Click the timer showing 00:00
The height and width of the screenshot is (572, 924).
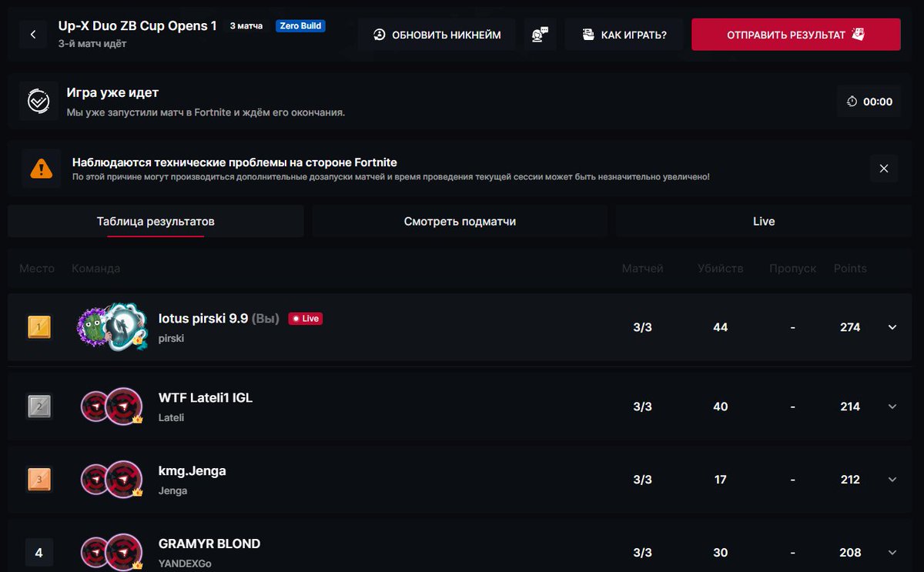tap(869, 102)
